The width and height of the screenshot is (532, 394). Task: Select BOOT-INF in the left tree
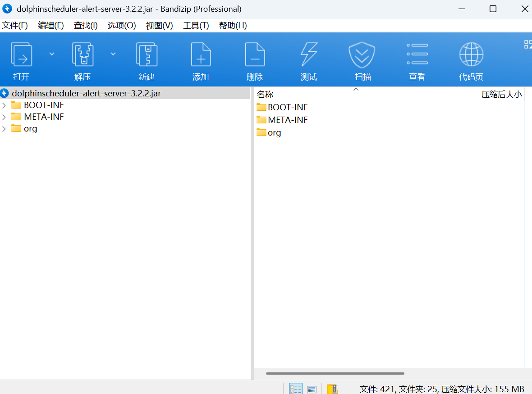(44, 105)
